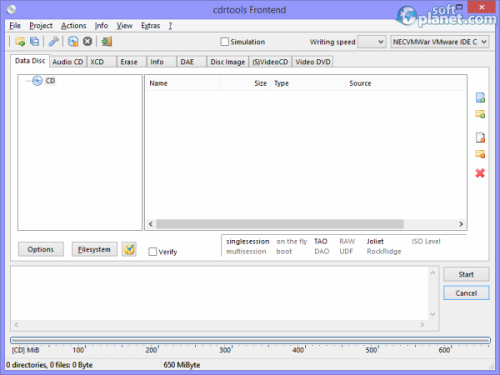Click the application icon in the title bar
This screenshot has width=500, height=375.
click(12, 10)
